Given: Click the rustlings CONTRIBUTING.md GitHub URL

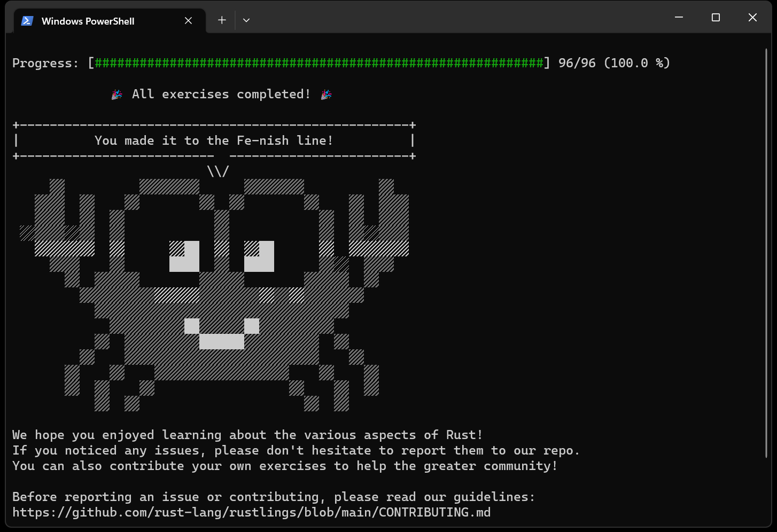Looking at the screenshot, I should click(x=251, y=512).
